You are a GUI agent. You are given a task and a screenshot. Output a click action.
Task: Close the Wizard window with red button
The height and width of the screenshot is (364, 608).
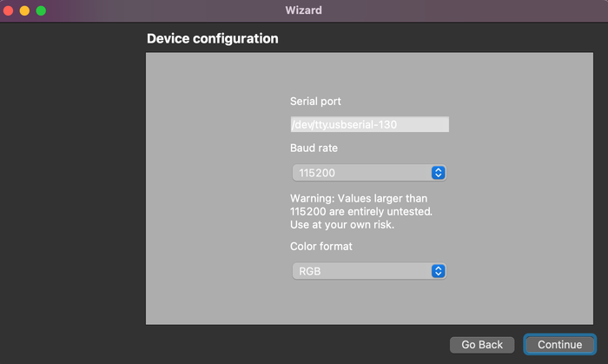coord(10,10)
